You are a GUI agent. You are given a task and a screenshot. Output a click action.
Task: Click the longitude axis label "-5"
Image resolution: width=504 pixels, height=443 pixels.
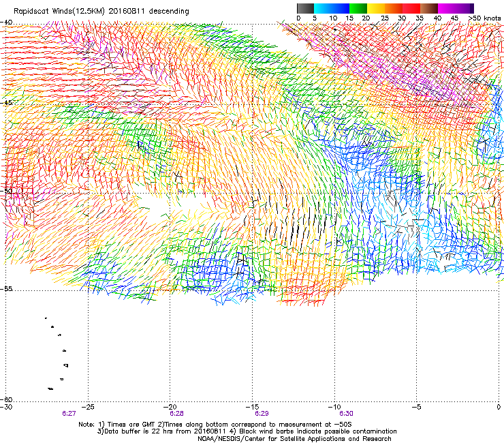click(x=417, y=407)
